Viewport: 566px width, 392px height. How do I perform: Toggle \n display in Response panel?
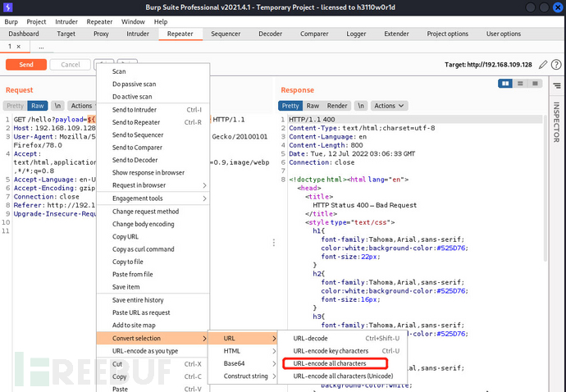pos(361,106)
